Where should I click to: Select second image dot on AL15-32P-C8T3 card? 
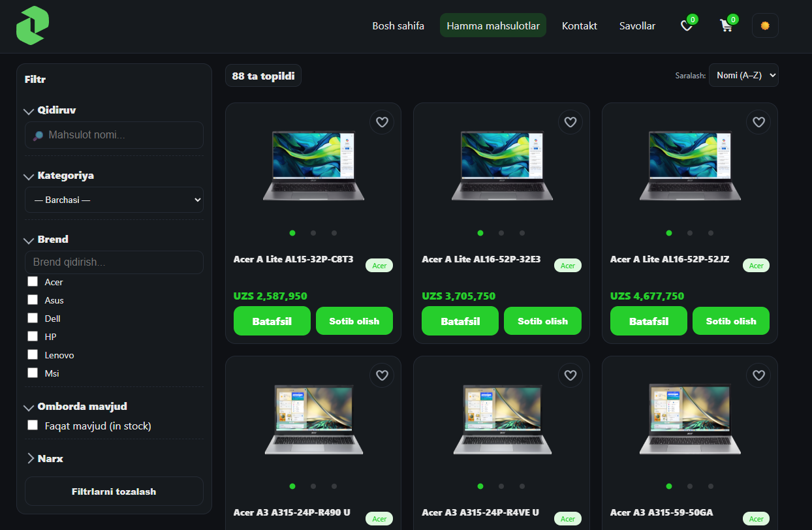[313, 233]
